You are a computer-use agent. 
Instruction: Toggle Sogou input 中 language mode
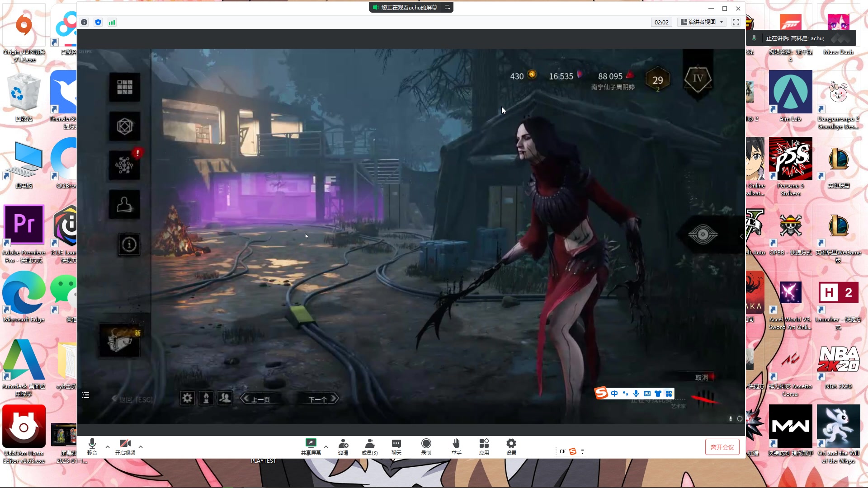coord(614,394)
